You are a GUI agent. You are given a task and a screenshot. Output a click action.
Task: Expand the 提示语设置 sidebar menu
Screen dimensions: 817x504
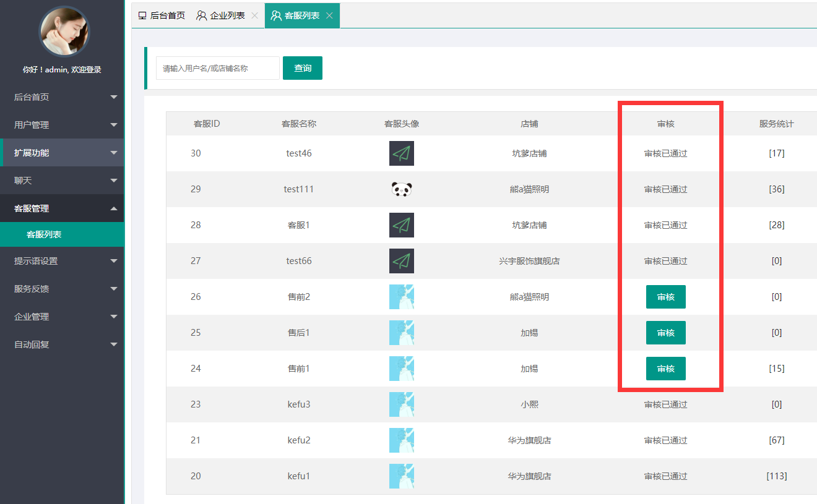pos(62,261)
